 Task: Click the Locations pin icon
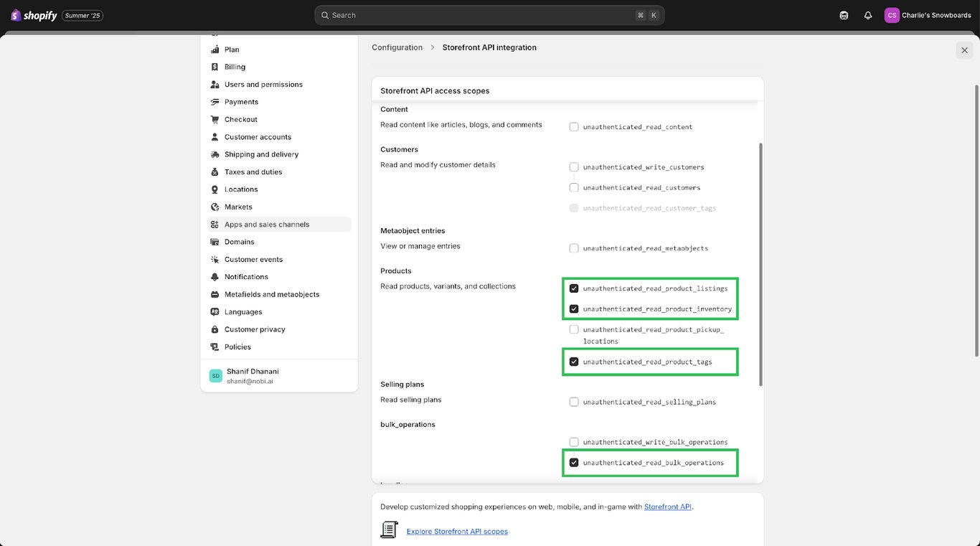(215, 189)
